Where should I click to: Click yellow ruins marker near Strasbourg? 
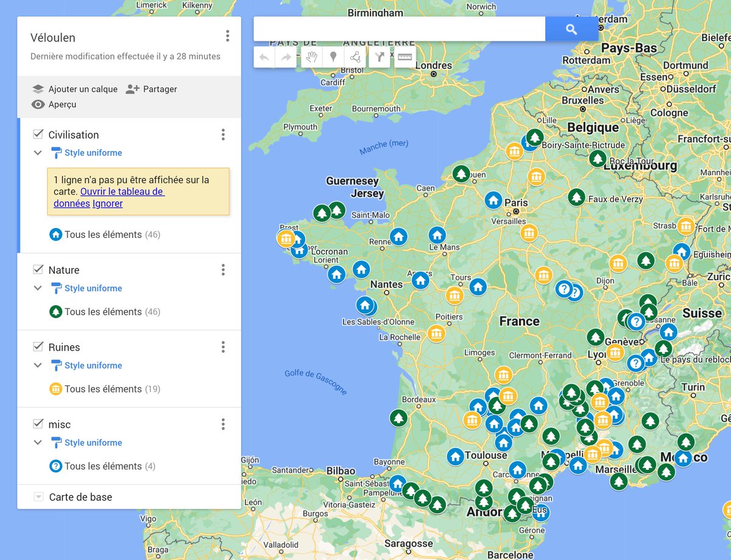[686, 226]
